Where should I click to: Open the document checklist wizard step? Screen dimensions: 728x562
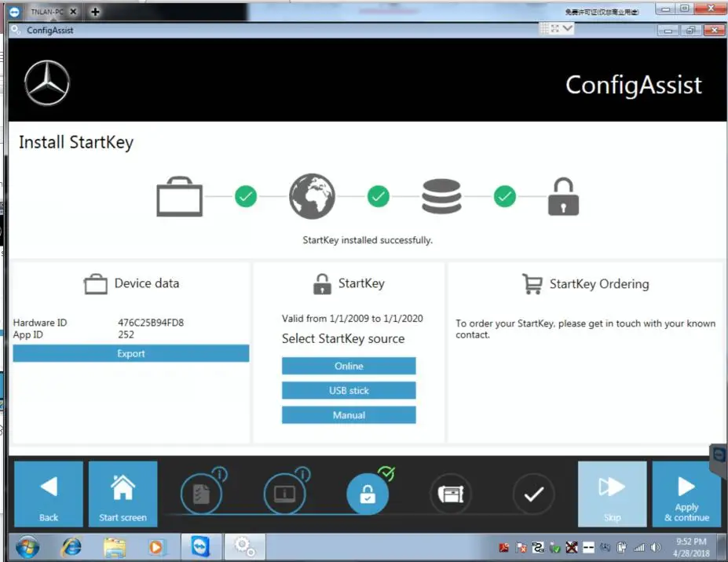point(202,494)
